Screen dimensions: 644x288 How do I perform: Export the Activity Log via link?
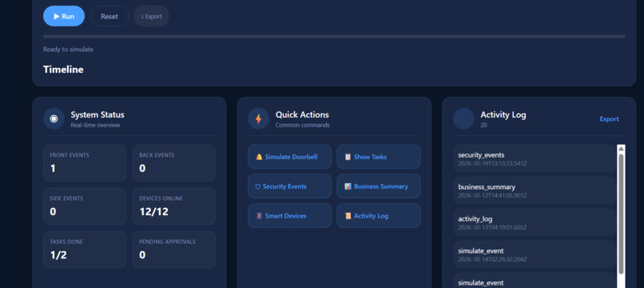coord(609,119)
